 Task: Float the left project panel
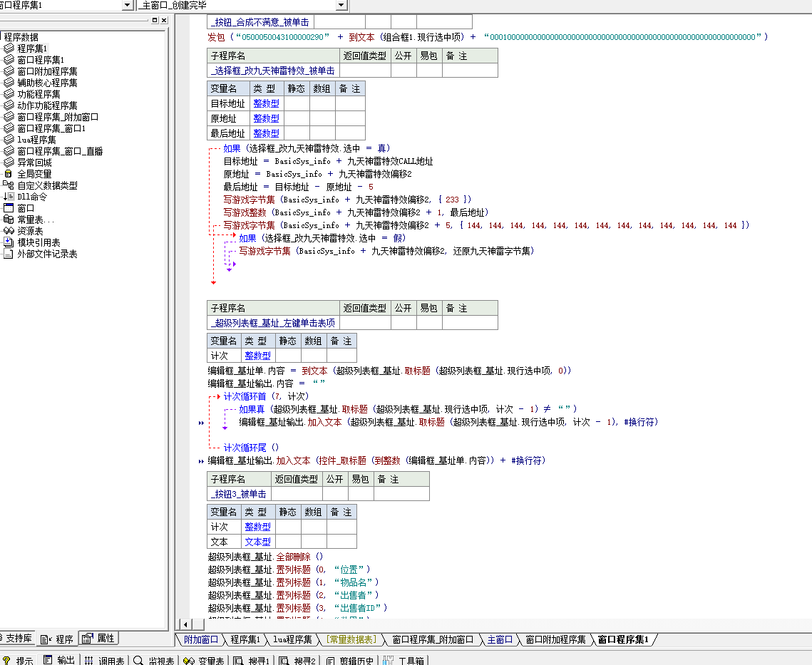[154, 20]
